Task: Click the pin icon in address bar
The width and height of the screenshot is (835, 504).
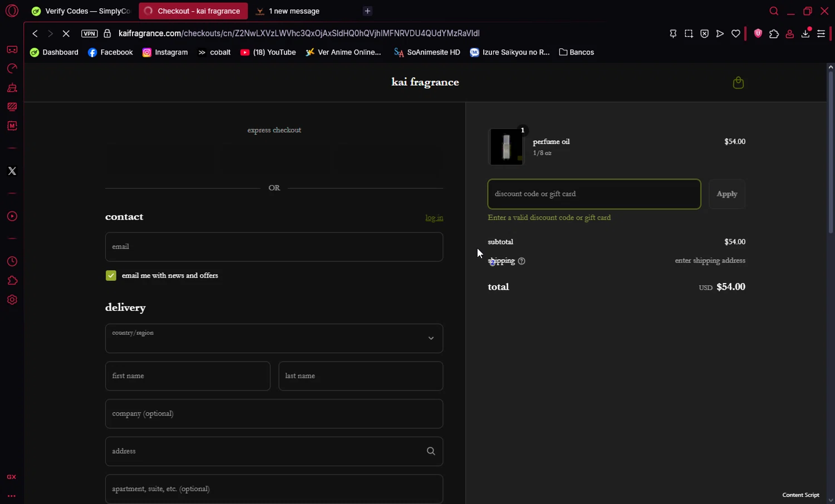Action: click(x=673, y=33)
